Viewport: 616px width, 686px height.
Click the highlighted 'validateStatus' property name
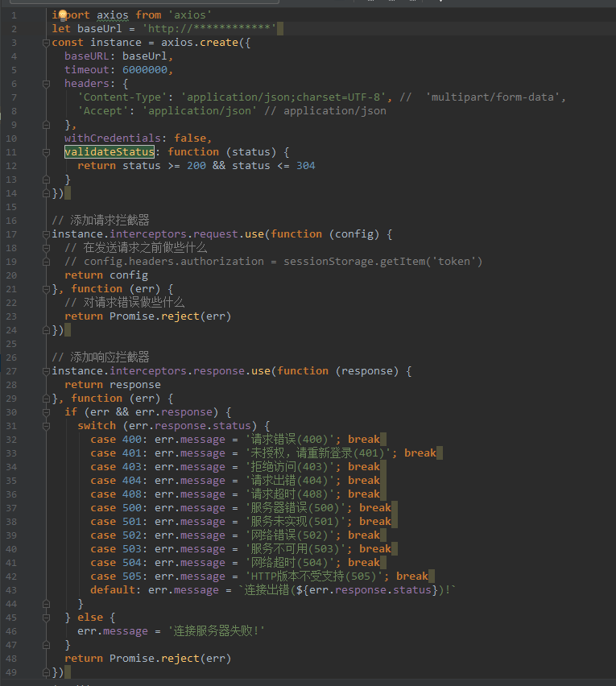point(110,152)
